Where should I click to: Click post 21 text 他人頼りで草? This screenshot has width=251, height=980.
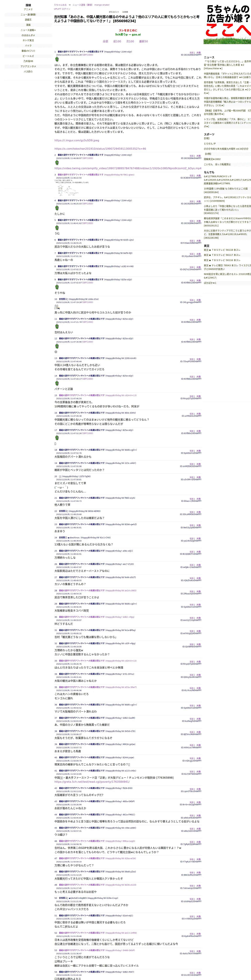coord(62,505)
